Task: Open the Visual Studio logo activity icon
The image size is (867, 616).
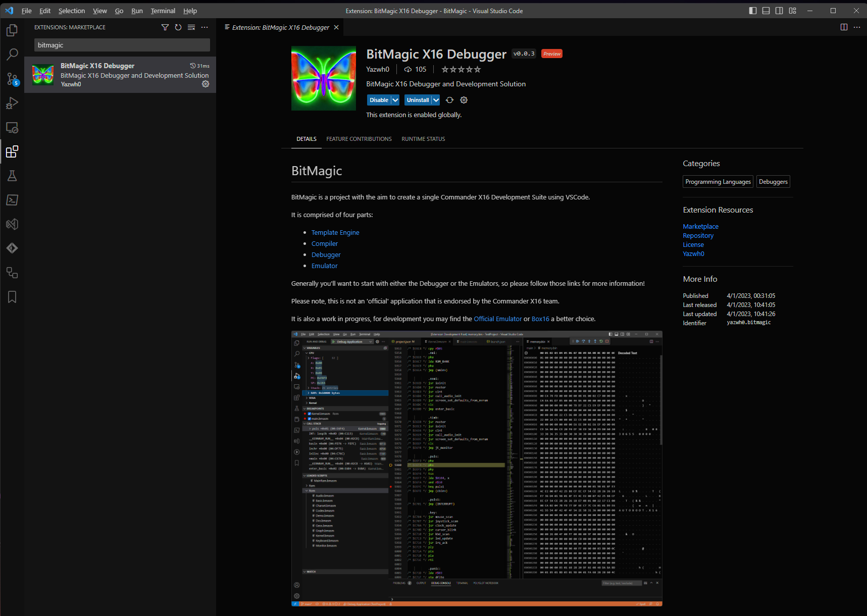Action: coord(12,224)
